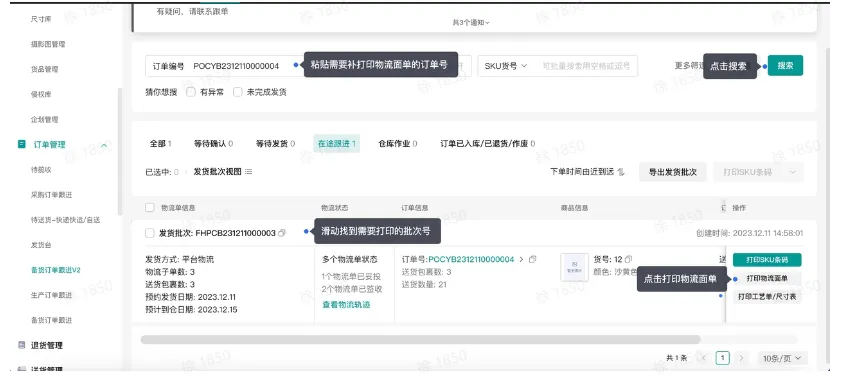Switch to the 等待发货 tab
842x385 pixels.
pos(275,143)
